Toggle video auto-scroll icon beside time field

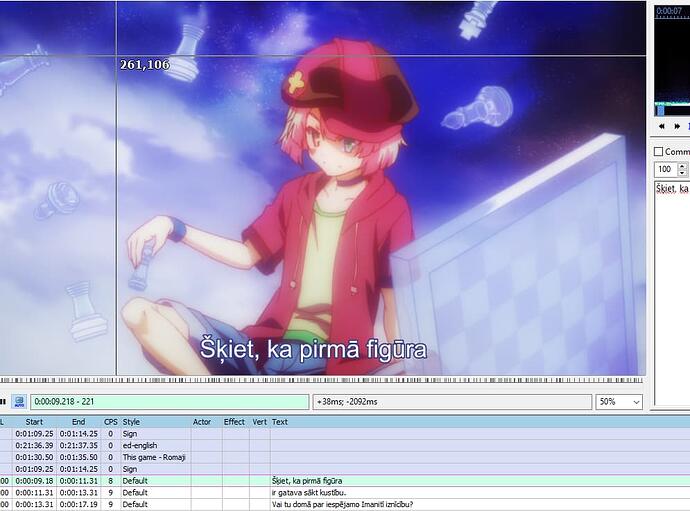(x=19, y=402)
